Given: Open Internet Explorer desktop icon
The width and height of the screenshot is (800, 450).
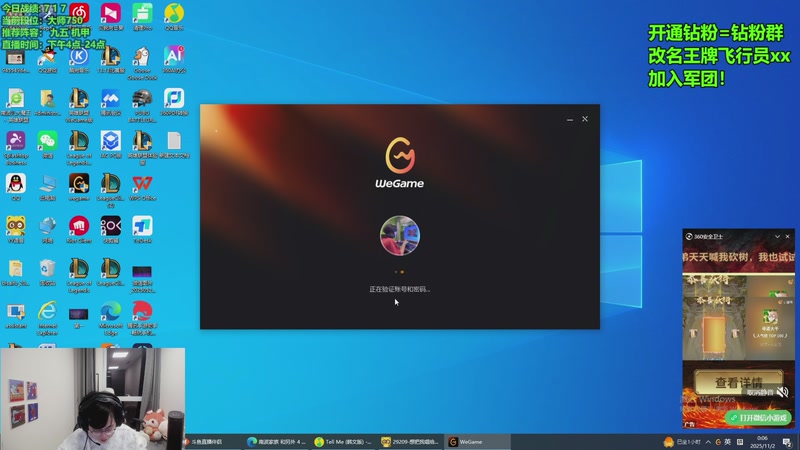Looking at the screenshot, I should [47, 311].
